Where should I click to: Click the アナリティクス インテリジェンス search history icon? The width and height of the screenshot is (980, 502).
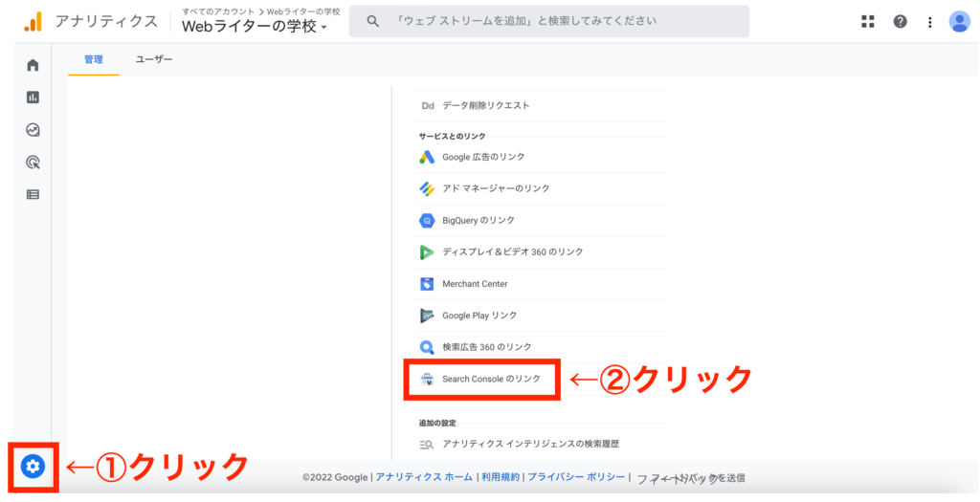pos(427,444)
